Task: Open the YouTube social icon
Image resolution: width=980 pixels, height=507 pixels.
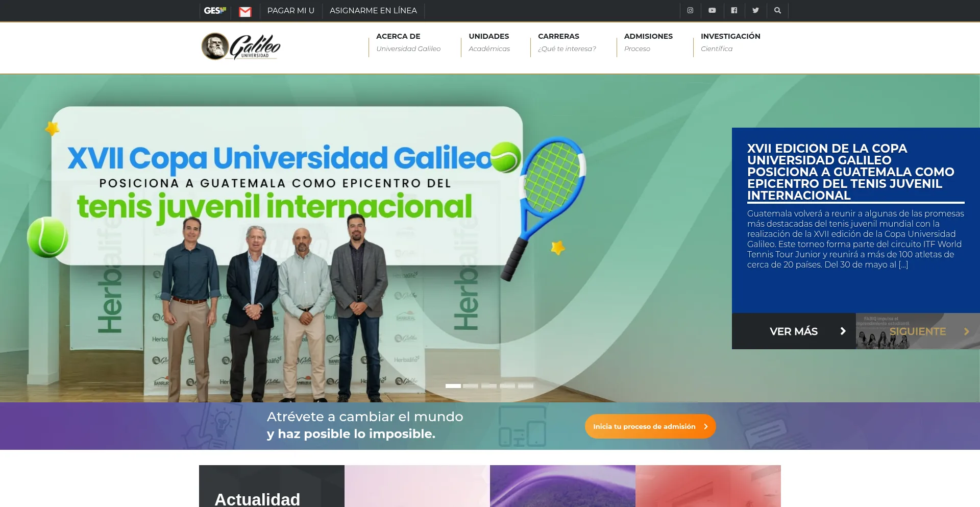Action: (x=712, y=10)
